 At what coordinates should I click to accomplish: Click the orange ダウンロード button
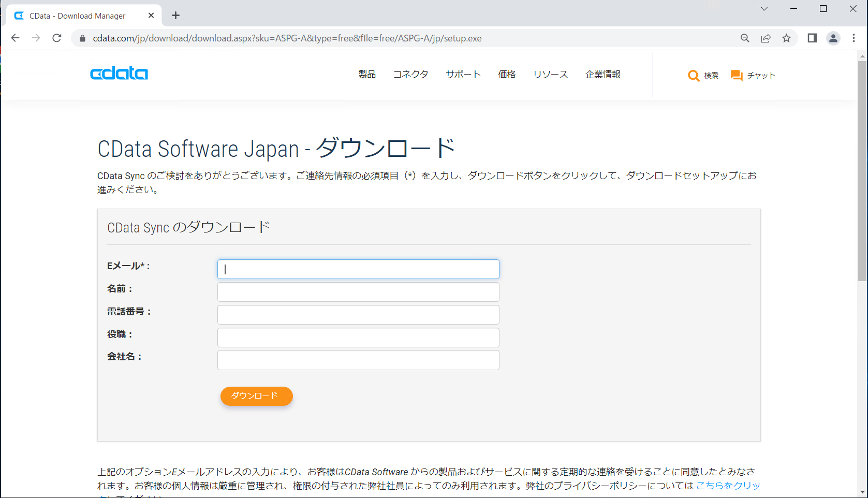point(257,396)
